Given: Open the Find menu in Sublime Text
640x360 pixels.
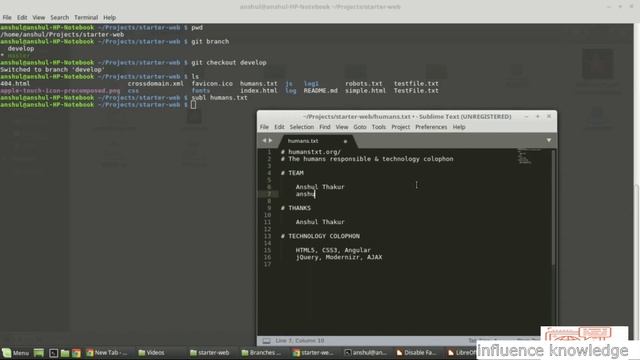Looking at the screenshot, I should pyautogui.click(x=325, y=127).
